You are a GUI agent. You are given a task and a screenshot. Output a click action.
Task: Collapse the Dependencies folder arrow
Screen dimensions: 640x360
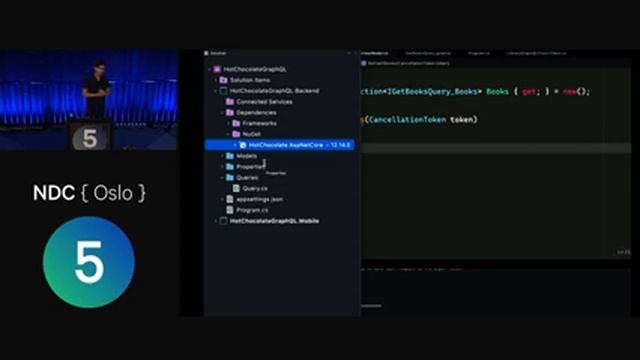(x=222, y=112)
